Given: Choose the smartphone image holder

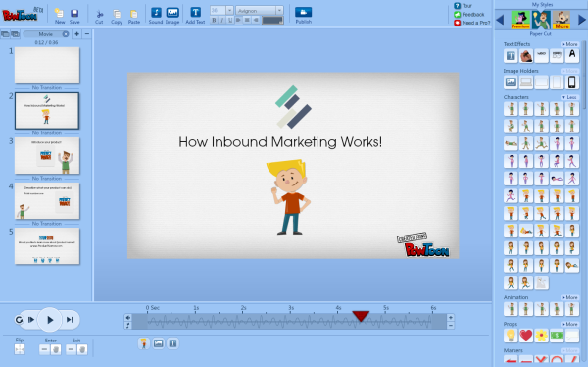Looking at the screenshot, I should (x=572, y=81).
